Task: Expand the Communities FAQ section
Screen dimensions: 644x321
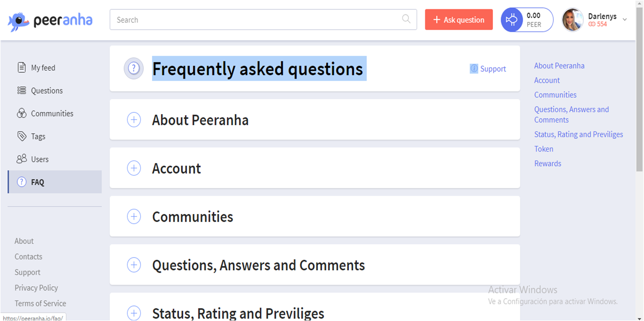Action: [134, 217]
